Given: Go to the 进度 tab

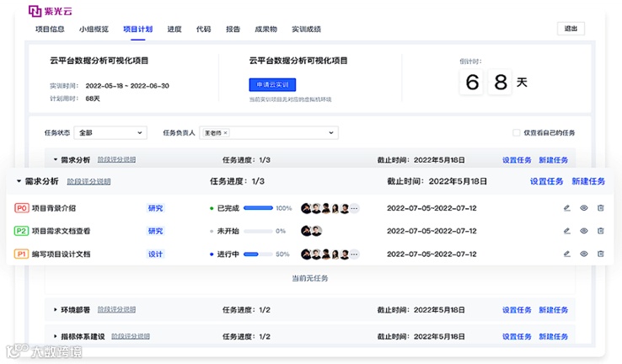Looking at the screenshot, I should point(174,29).
